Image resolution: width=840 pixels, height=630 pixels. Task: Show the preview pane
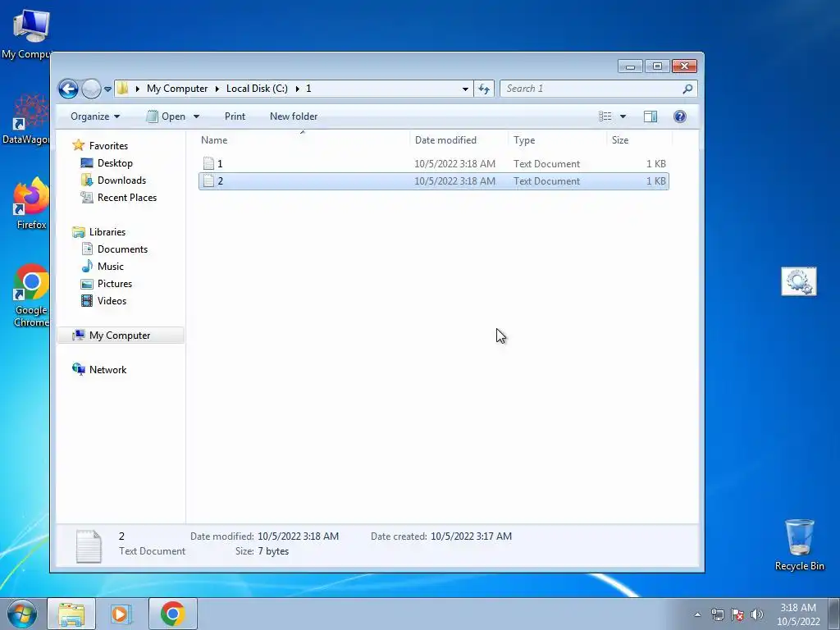coord(651,116)
